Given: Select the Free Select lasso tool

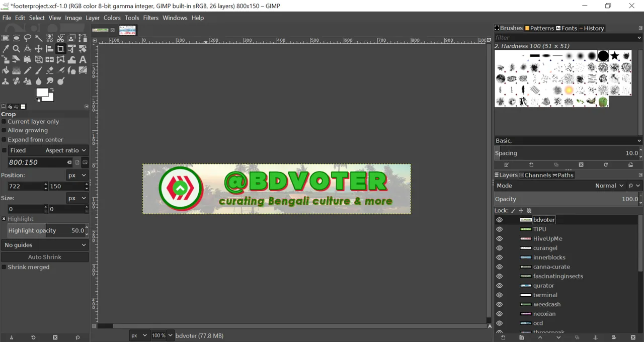Looking at the screenshot, I should 28,38.
